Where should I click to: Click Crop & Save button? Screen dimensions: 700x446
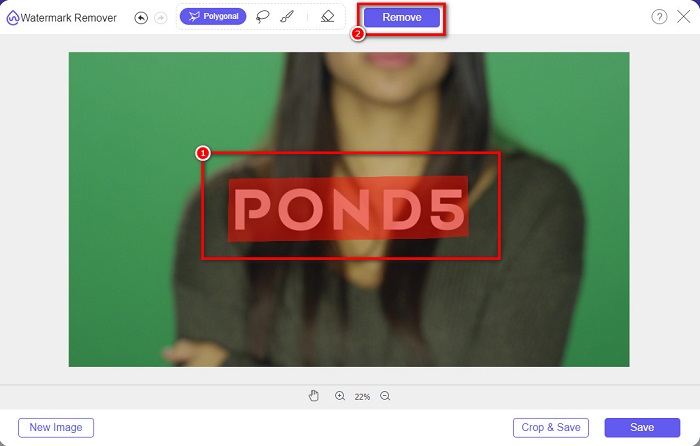550,427
